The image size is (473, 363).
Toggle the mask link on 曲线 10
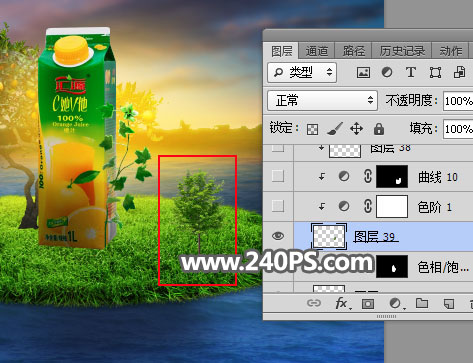click(x=368, y=176)
